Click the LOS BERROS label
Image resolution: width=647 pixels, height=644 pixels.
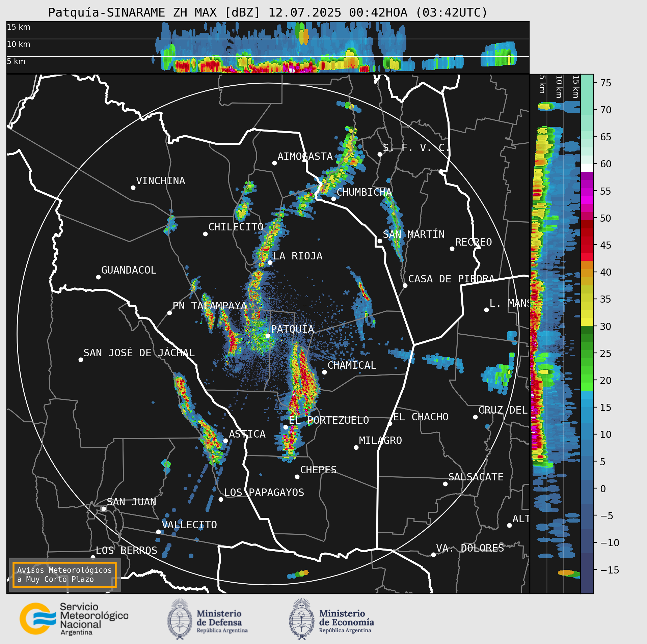tap(127, 551)
